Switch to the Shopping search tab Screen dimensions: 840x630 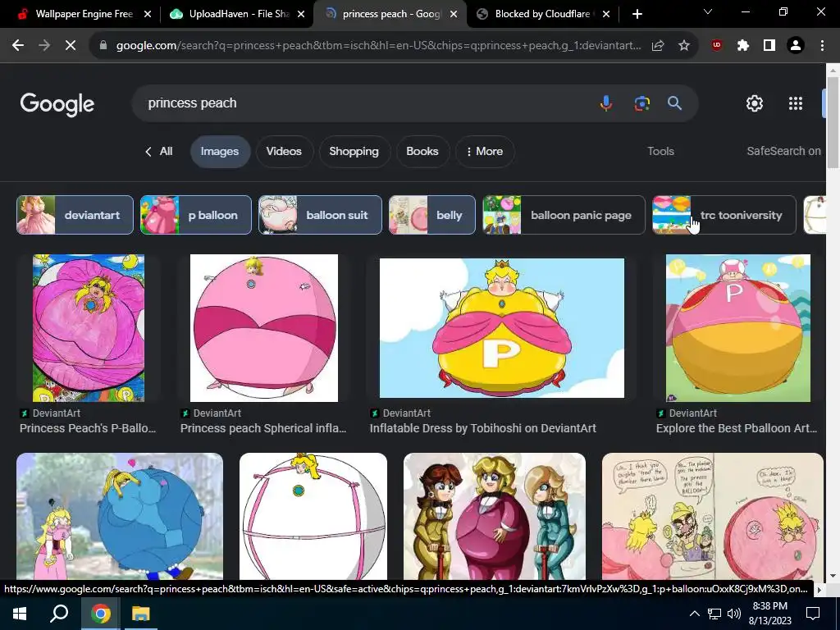click(x=354, y=152)
